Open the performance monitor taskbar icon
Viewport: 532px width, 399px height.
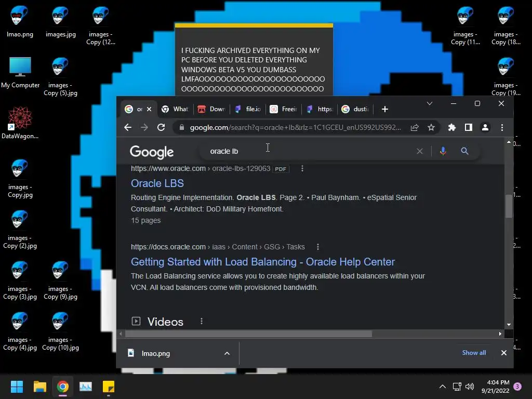[86, 387]
